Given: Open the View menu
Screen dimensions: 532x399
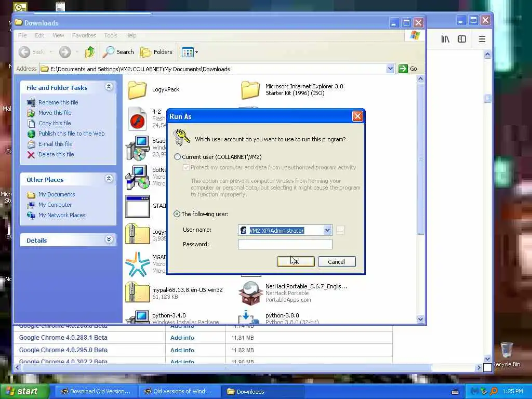Looking at the screenshot, I should click(58, 35).
